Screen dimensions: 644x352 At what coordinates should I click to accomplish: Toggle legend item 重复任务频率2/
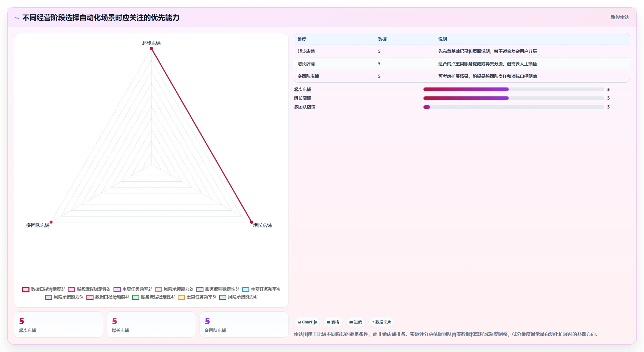click(133, 289)
